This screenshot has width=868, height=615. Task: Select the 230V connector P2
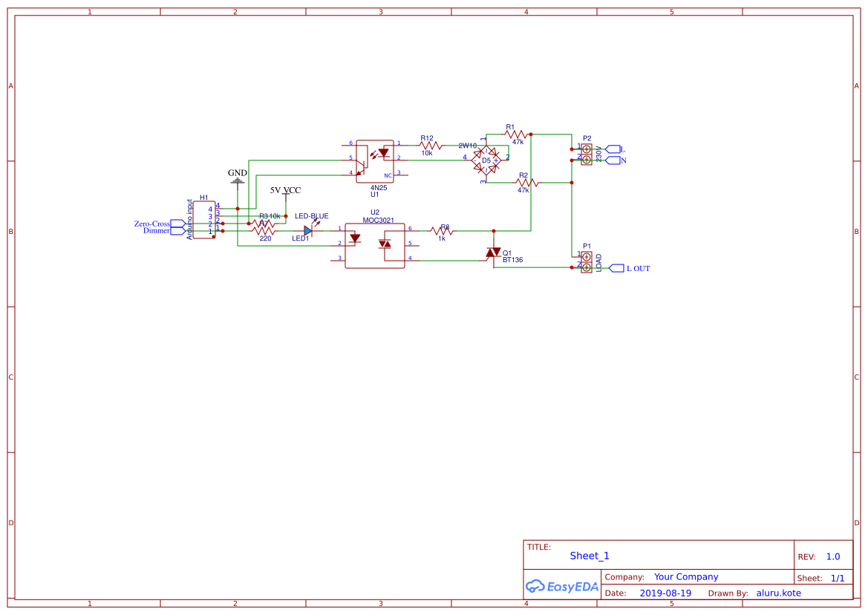tap(586, 153)
